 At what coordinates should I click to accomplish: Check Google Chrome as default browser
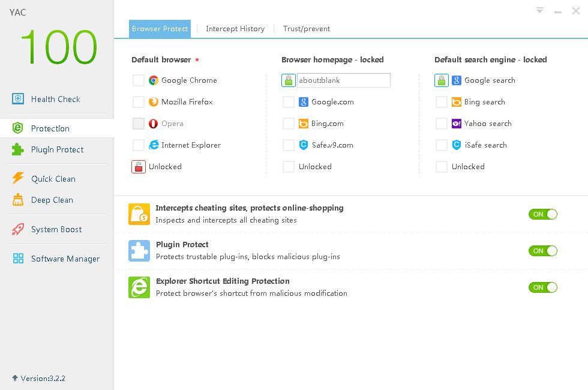pos(139,80)
